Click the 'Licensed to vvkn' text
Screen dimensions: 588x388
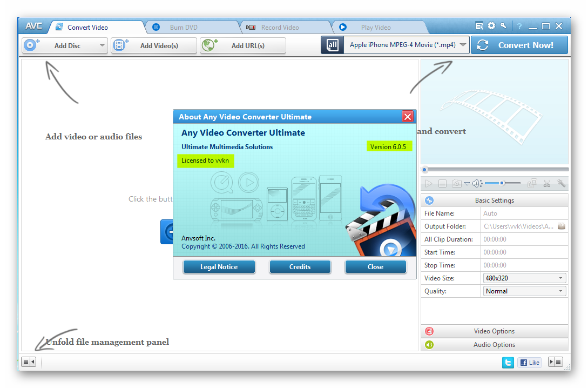205,160
